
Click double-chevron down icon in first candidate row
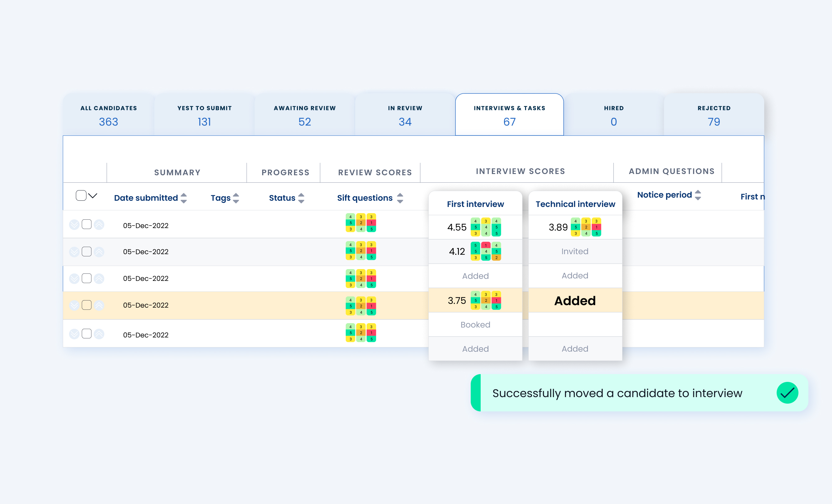click(74, 225)
